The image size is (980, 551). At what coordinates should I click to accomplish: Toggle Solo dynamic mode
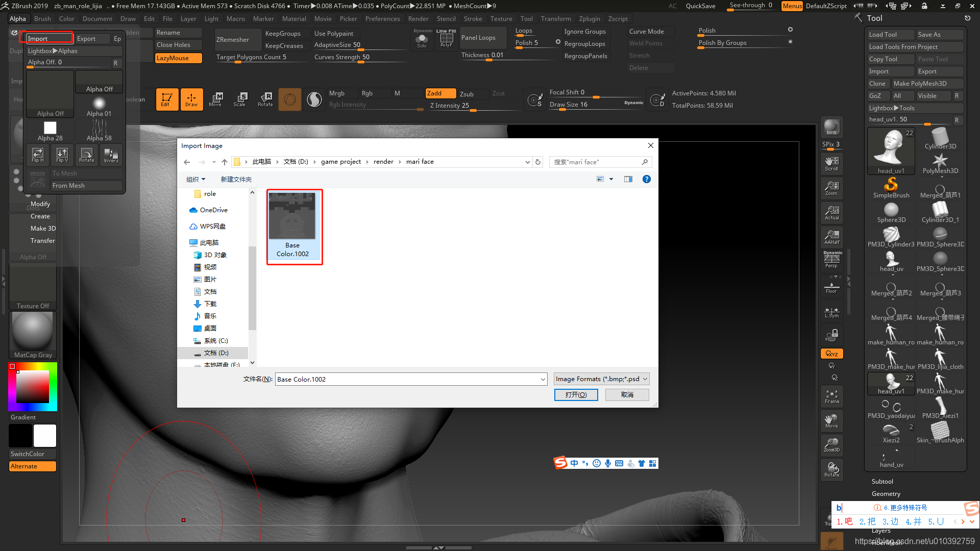422,39
